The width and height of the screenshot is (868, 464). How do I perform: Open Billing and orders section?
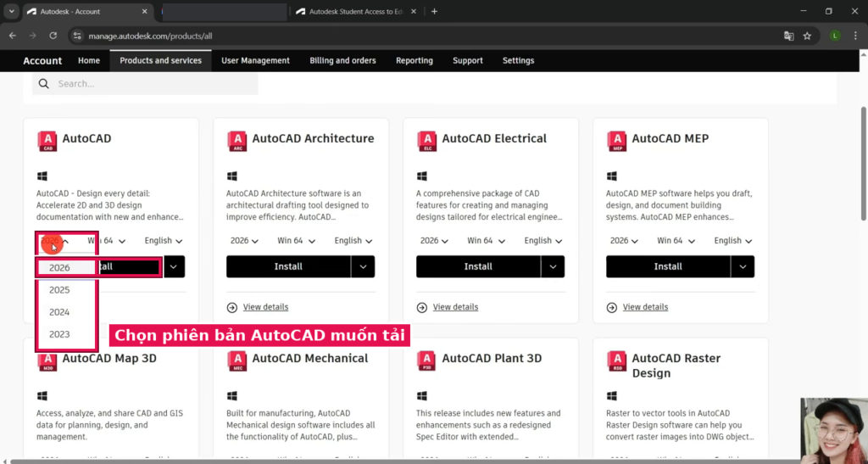click(342, 60)
